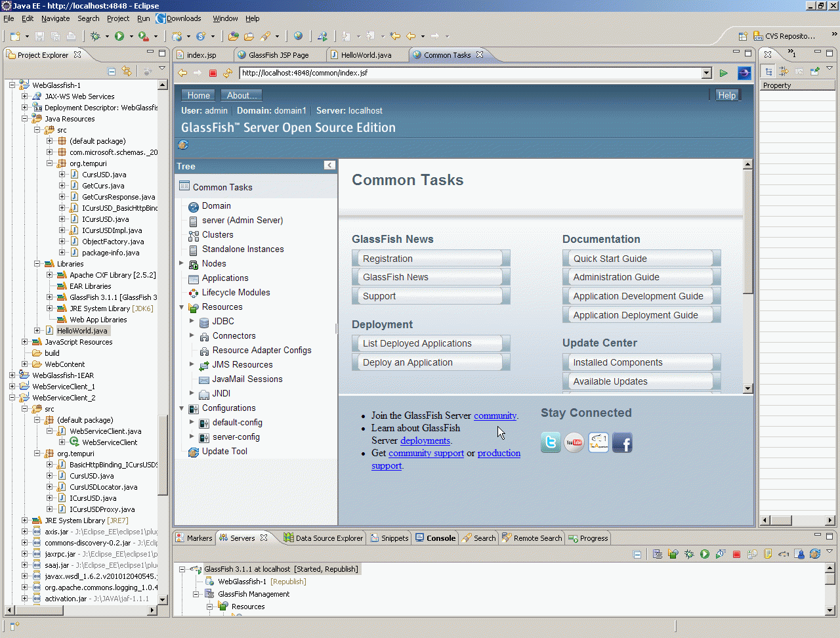Click the browser URL address field

point(470,73)
